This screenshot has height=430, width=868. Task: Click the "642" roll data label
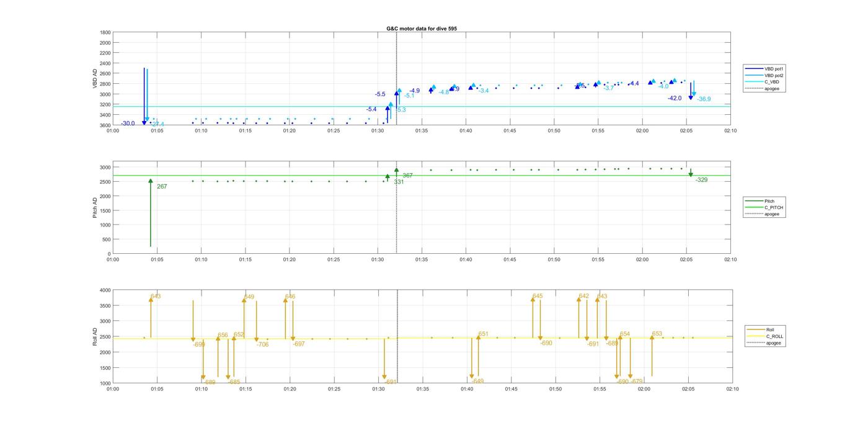[584, 296]
